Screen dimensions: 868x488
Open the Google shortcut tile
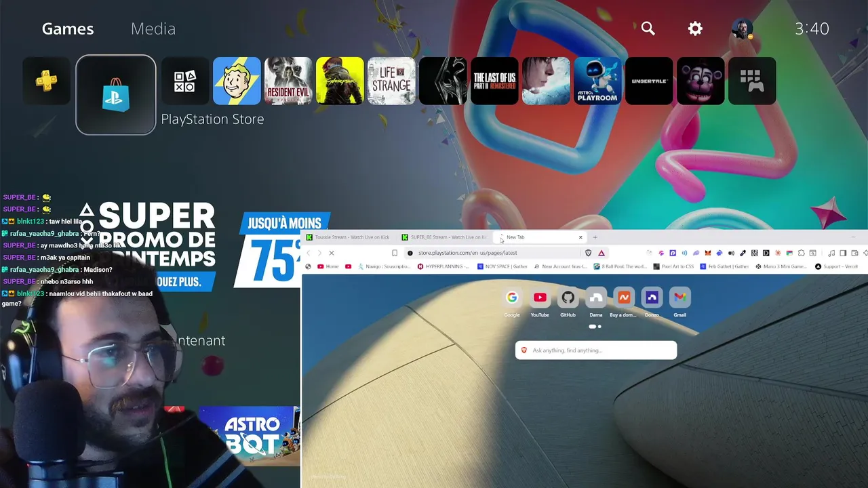click(x=512, y=302)
